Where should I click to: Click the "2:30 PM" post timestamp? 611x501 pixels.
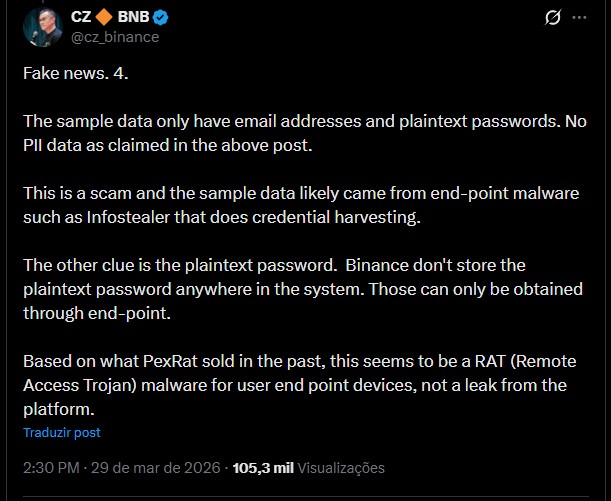51,467
